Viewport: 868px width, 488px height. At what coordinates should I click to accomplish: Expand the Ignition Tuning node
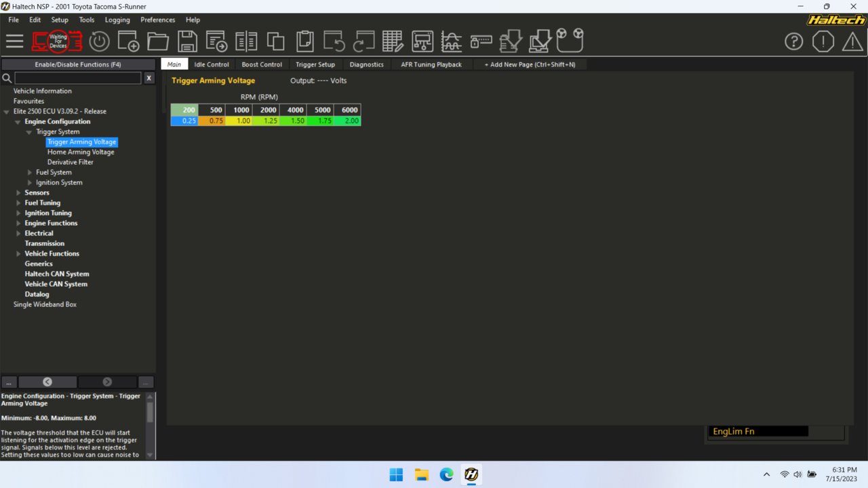(x=18, y=213)
